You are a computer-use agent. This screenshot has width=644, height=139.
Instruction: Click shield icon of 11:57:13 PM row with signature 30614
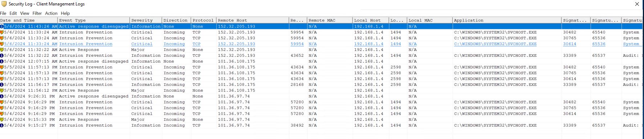click(x=2, y=79)
